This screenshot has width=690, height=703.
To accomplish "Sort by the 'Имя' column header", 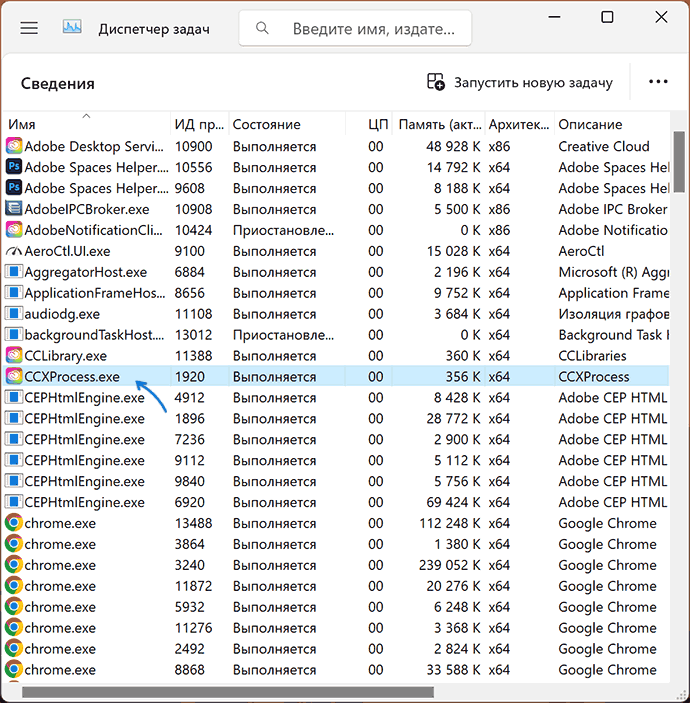I will [x=87, y=124].
